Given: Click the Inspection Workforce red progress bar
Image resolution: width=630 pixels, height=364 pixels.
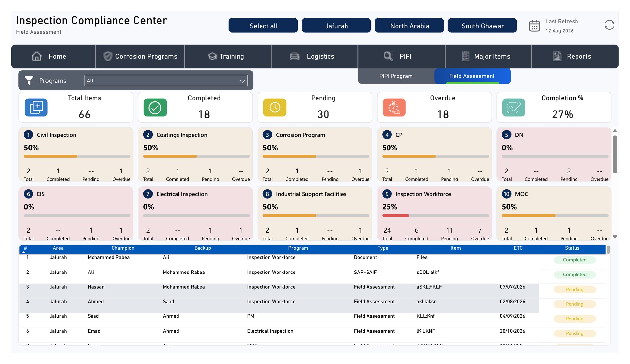Looking at the screenshot, I should point(395,216).
